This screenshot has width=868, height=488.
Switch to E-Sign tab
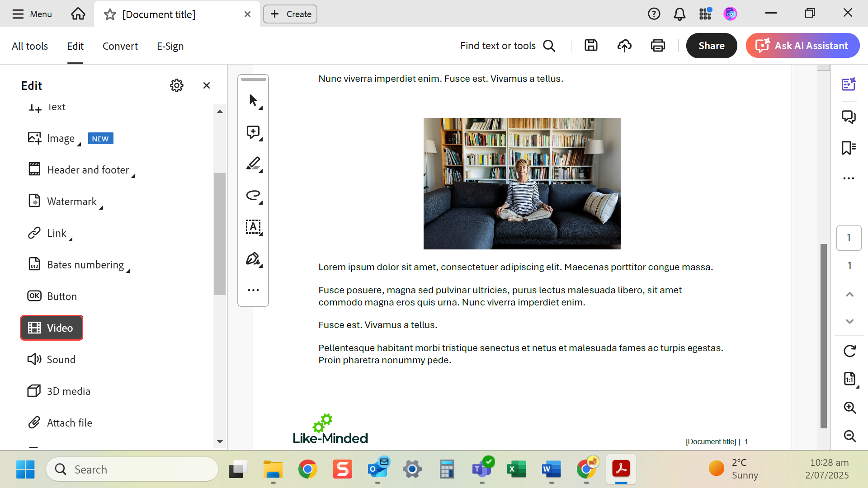click(x=170, y=46)
